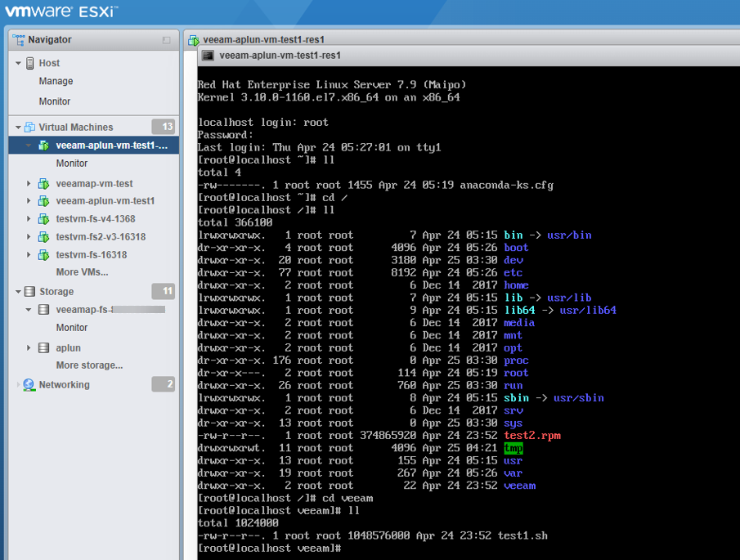Click the testvm-fs-v4-1368 VM icon

pos(43,219)
